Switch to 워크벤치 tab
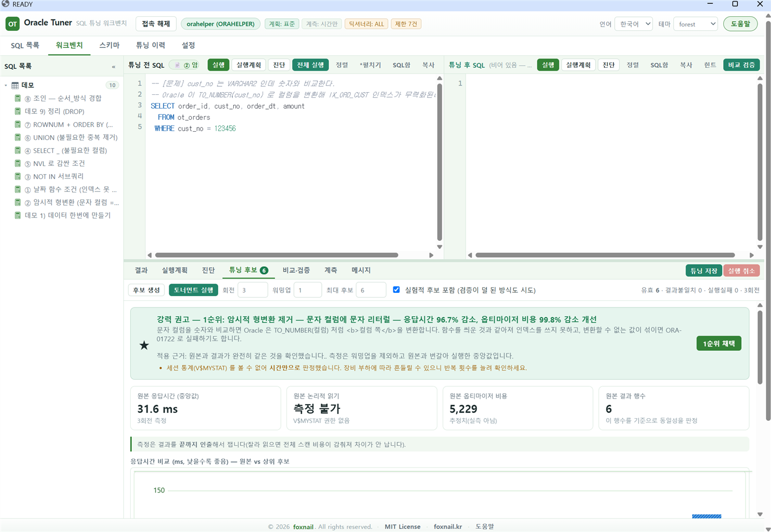 pos(69,46)
